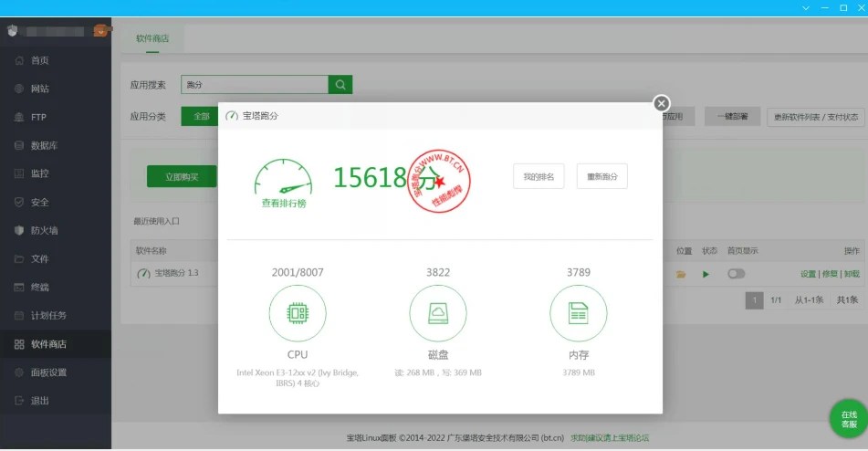
Task: Go to page 1 in pagination
Action: (754, 300)
